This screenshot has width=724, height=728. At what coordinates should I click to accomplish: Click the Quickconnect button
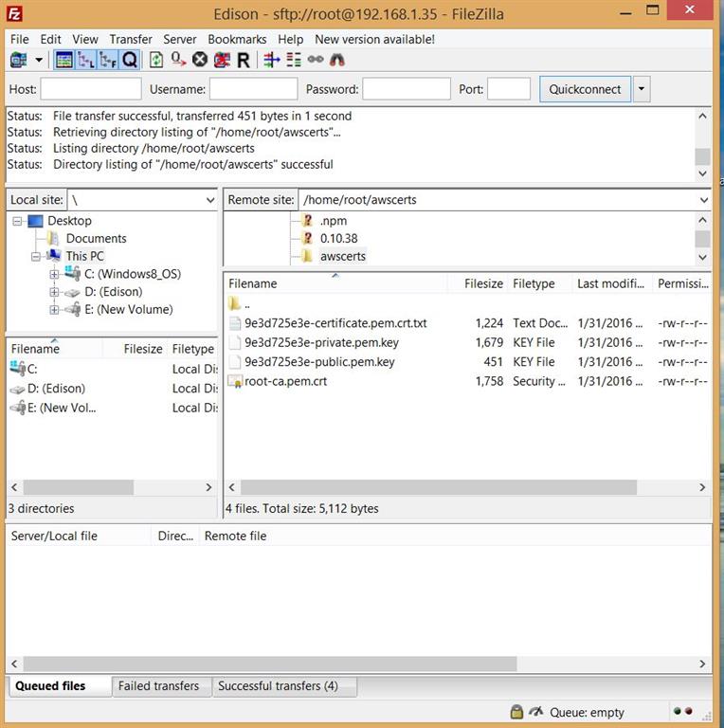pyautogui.click(x=585, y=89)
